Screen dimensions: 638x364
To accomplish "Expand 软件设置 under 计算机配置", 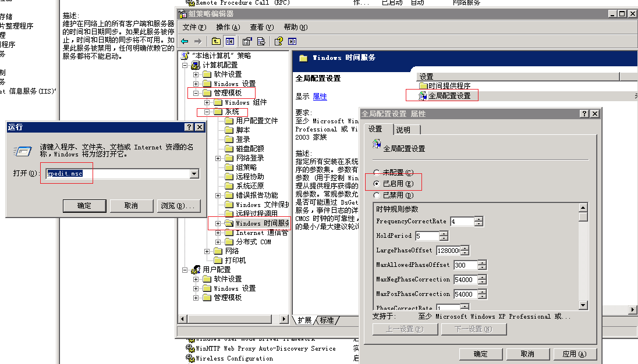I will pos(196,74).
